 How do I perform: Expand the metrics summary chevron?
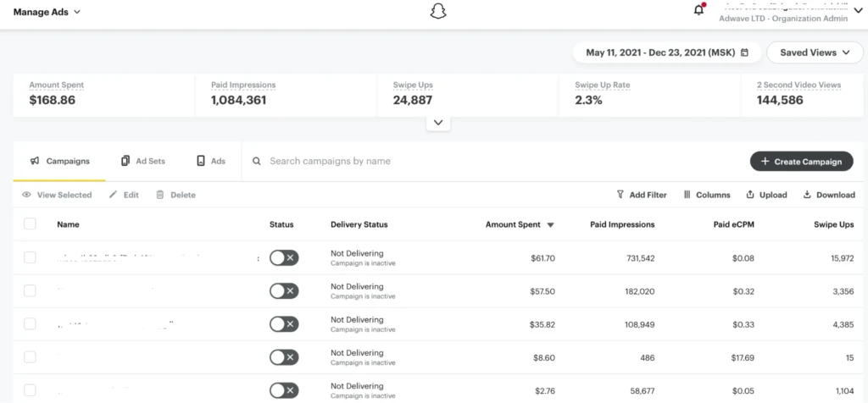click(x=438, y=123)
